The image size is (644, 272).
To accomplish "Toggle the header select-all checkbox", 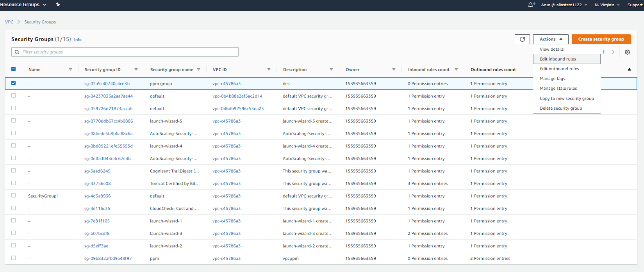I will pos(14,69).
